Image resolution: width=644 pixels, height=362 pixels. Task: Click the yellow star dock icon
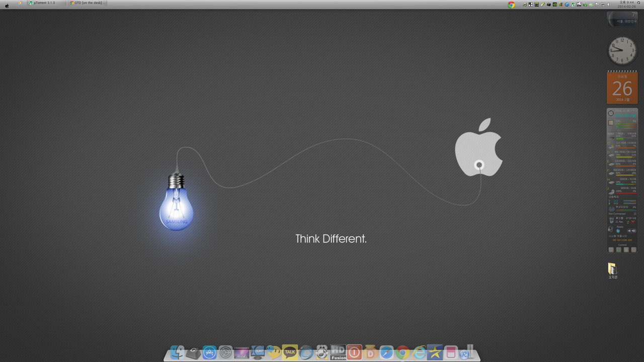tap(435, 352)
